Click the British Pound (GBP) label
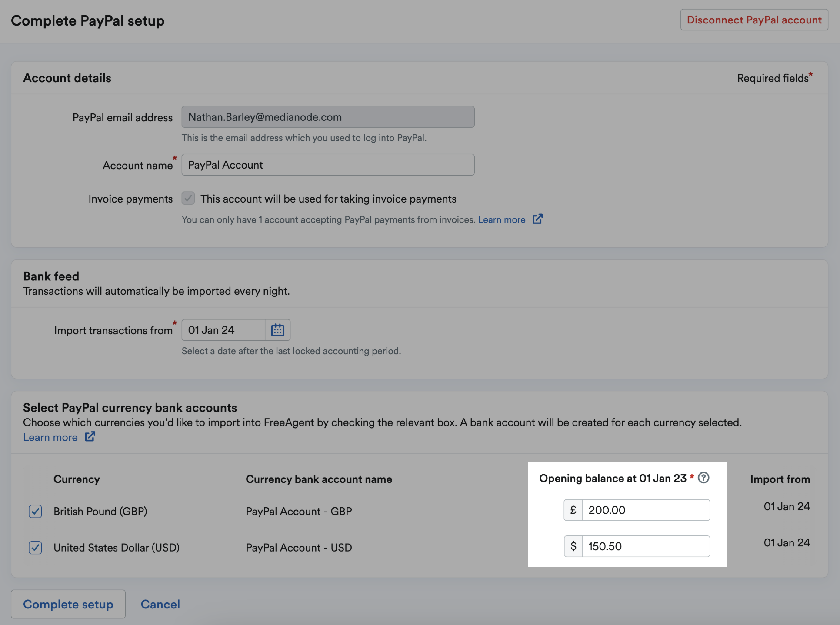 click(x=100, y=511)
